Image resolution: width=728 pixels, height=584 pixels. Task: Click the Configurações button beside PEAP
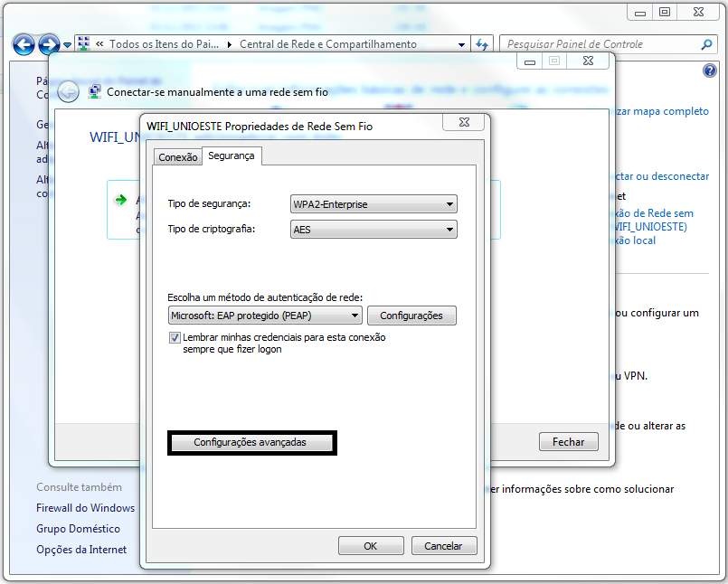click(x=411, y=316)
